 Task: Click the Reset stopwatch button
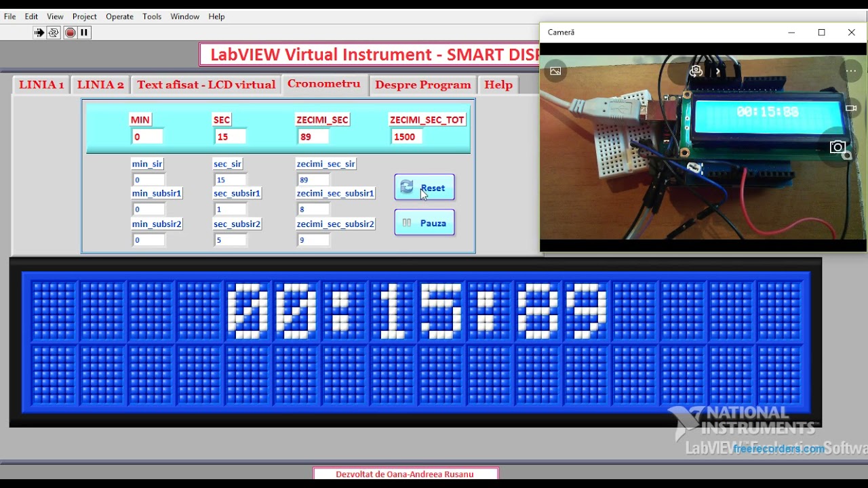click(x=425, y=188)
